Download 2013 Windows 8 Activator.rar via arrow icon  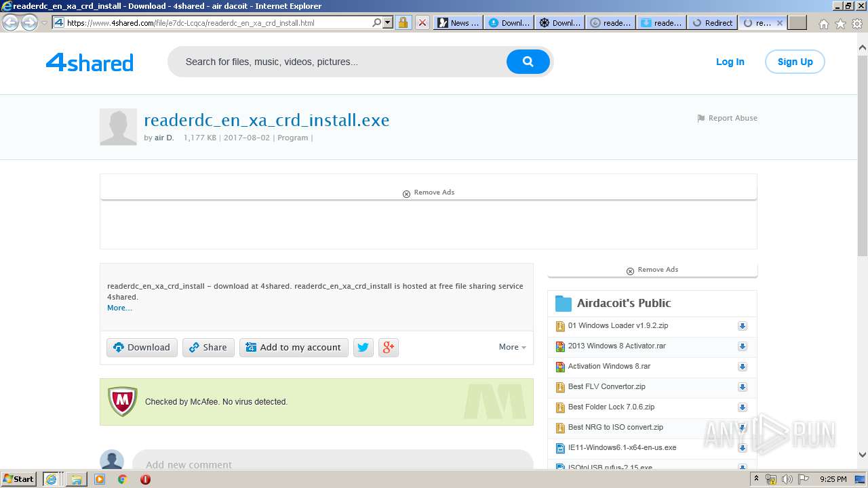click(743, 346)
